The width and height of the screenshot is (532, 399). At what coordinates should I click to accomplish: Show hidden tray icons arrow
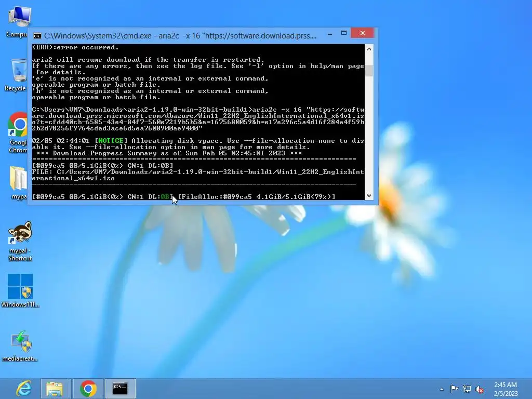pos(442,389)
